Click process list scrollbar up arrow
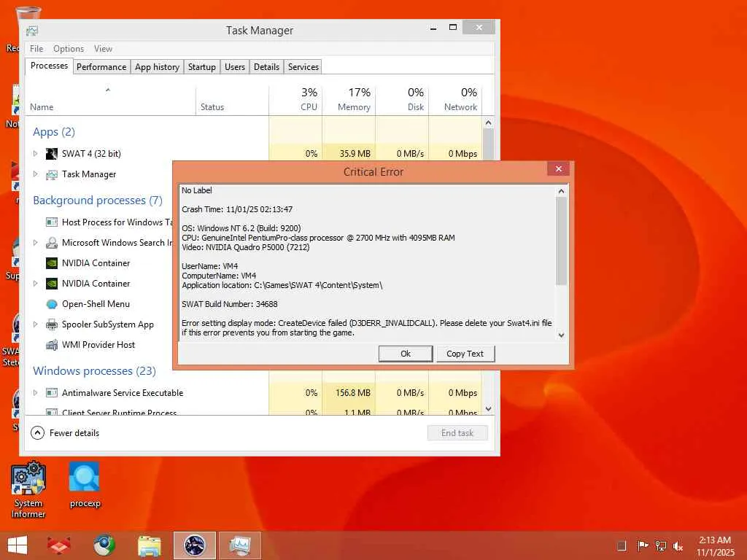This screenshot has width=747, height=560. pyautogui.click(x=488, y=122)
